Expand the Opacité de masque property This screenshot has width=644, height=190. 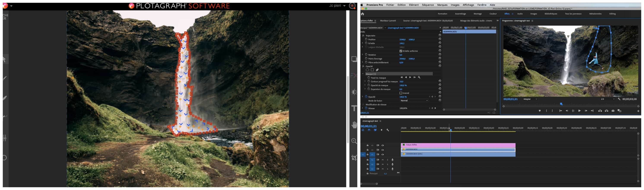(365, 85)
